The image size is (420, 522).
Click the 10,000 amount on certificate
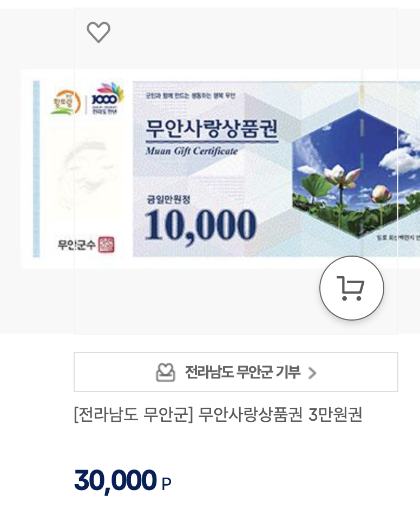tap(201, 225)
